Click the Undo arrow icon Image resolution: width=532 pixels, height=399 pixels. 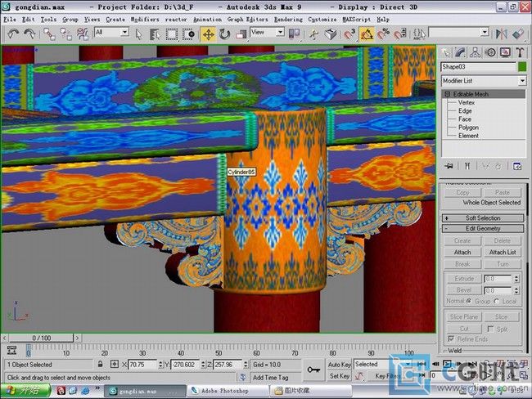click(x=13, y=34)
